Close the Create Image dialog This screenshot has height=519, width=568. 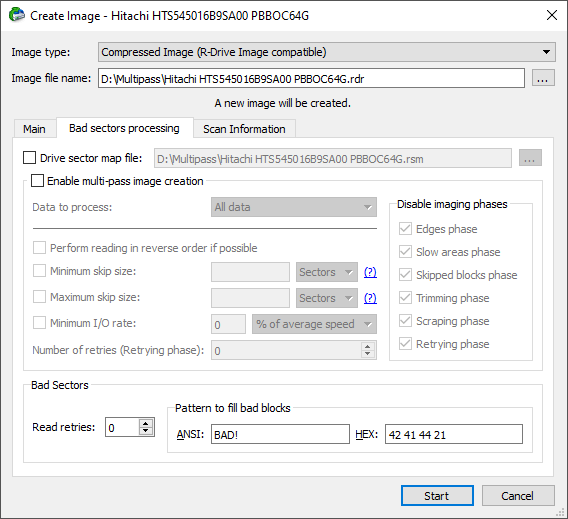coord(551,15)
